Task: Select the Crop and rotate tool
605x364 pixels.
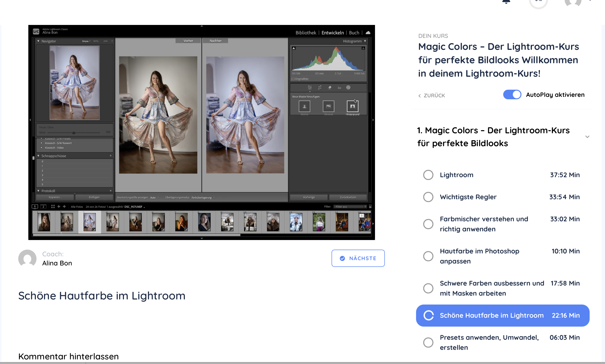Action: click(320, 88)
